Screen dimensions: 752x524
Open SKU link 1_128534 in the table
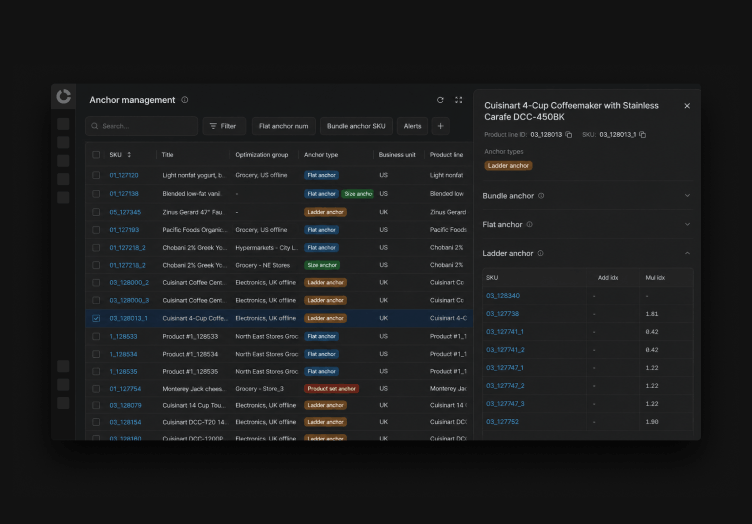[x=123, y=354]
